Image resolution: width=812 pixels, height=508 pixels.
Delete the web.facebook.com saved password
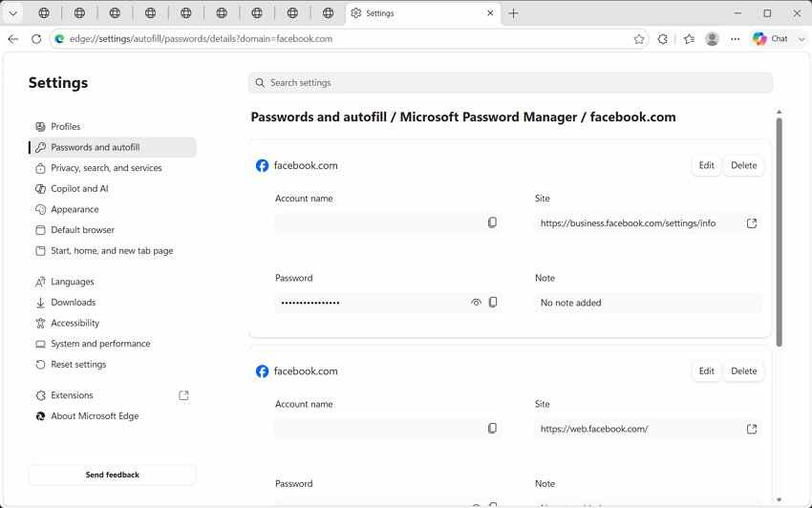point(743,370)
